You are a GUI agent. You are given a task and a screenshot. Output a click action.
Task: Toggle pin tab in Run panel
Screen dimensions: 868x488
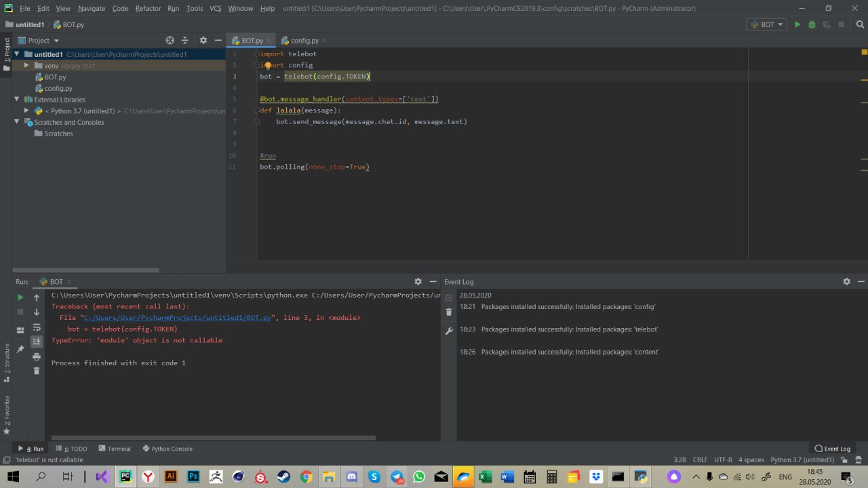[20, 349]
